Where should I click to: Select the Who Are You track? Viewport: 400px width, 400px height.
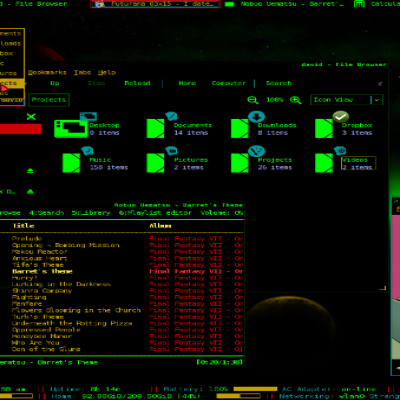pyautogui.click(x=35, y=343)
